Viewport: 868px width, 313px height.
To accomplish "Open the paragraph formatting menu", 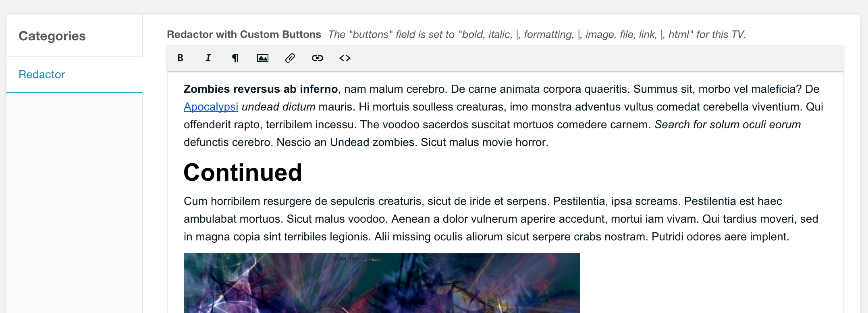I will click(235, 58).
